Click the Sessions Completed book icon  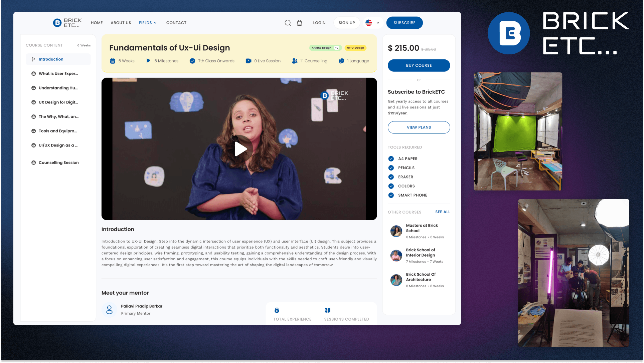click(x=327, y=310)
